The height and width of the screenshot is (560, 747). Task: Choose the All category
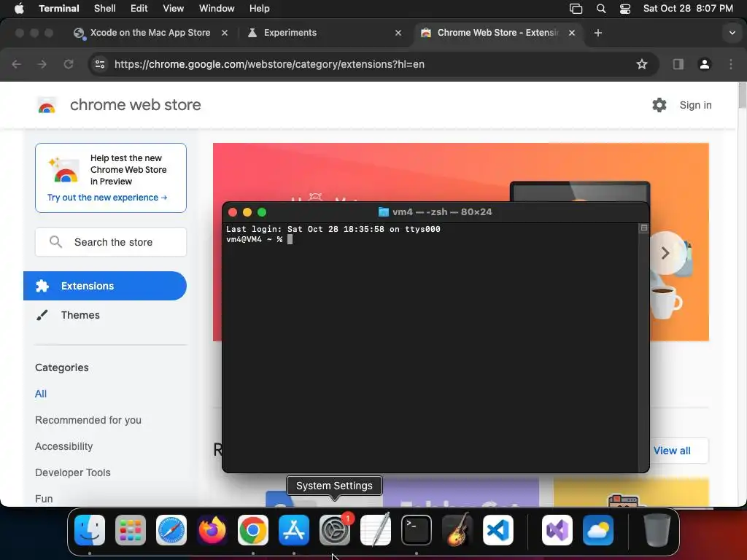[41, 394]
